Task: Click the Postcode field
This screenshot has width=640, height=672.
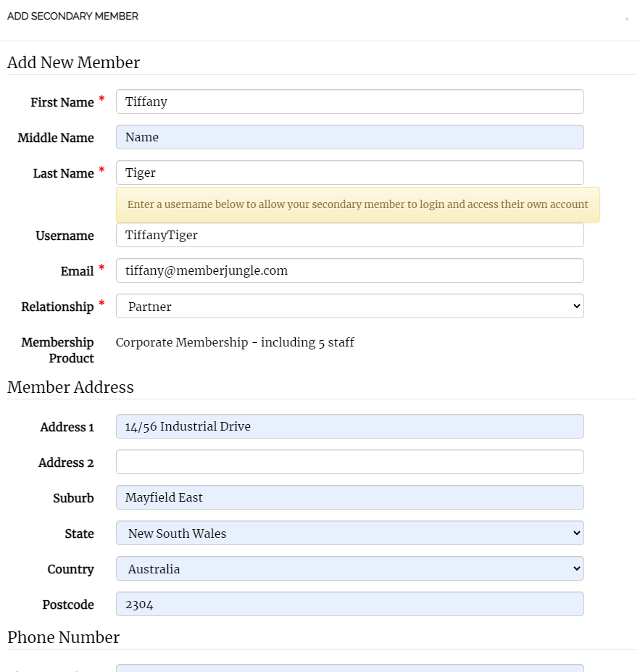Action: click(349, 604)
